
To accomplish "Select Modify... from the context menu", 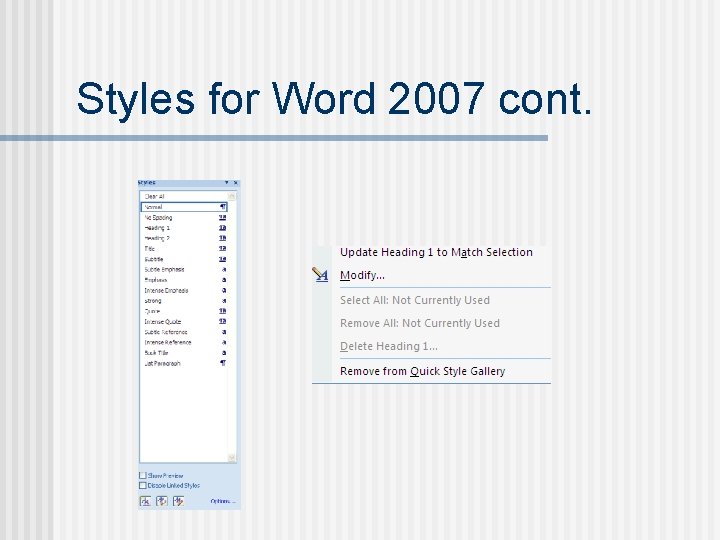I will point(362,275).
